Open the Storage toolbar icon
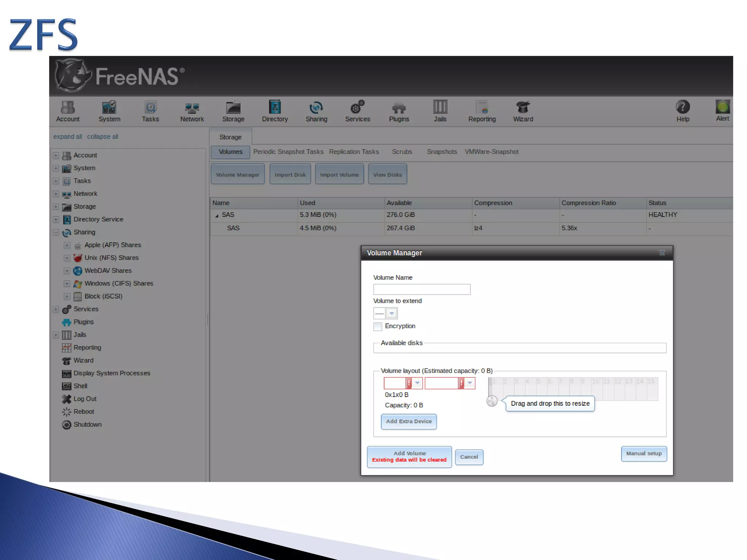Viewport: 747px width, 560px height. [x=233, y=108]
